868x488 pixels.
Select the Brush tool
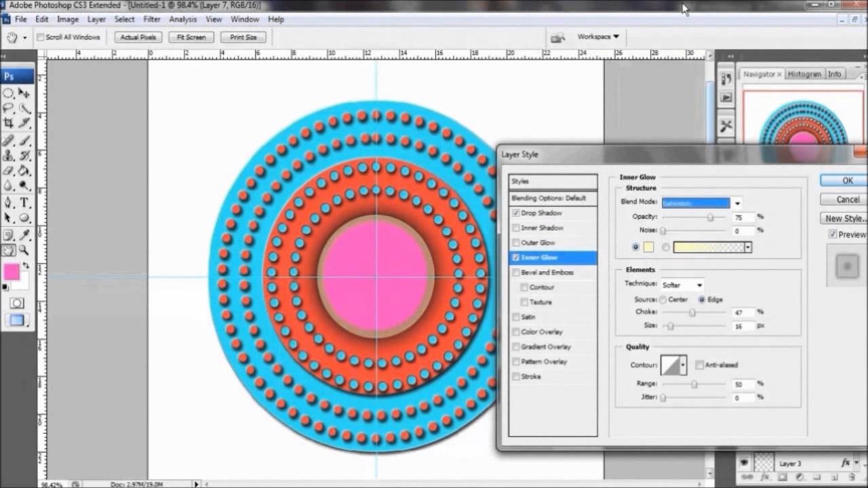tap(24, 141)
